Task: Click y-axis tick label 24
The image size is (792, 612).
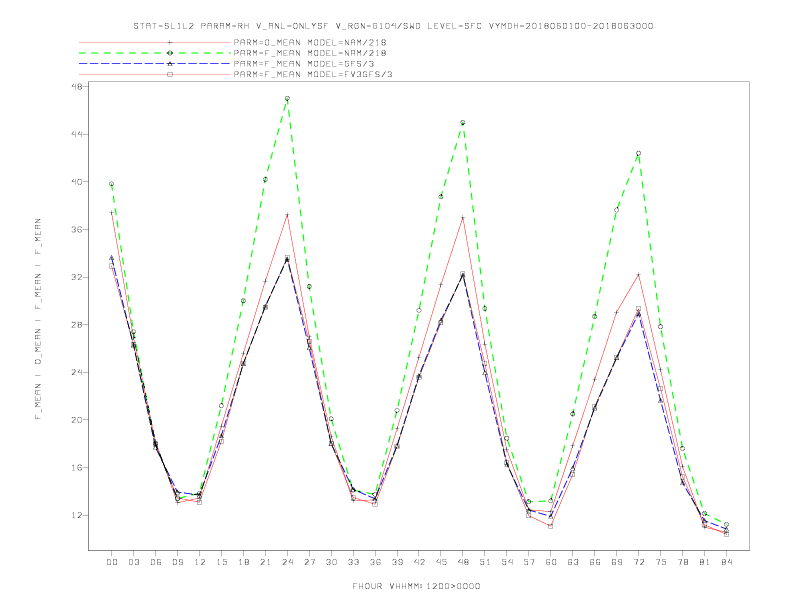Action: 77,372
